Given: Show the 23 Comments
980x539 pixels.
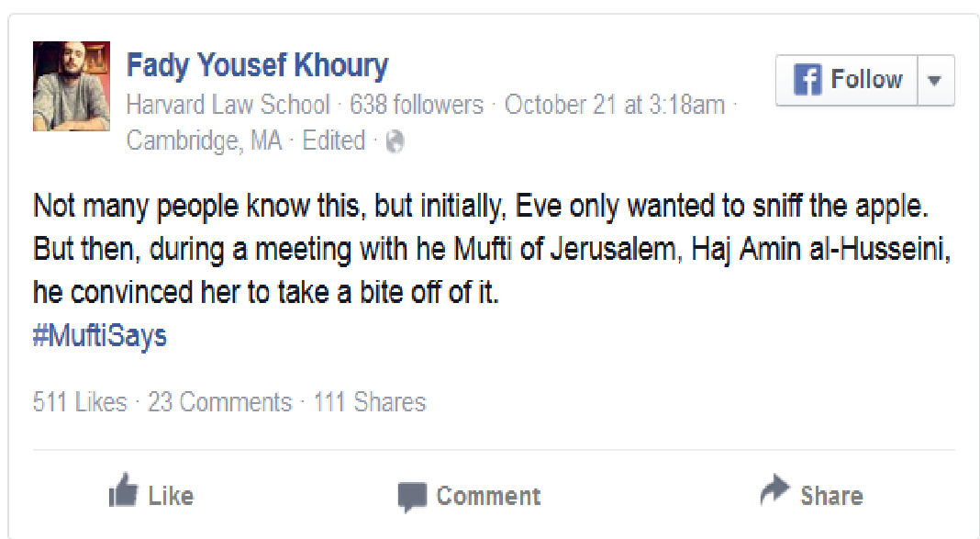Looking at the screenshot, I should click(x=219, y=402).
